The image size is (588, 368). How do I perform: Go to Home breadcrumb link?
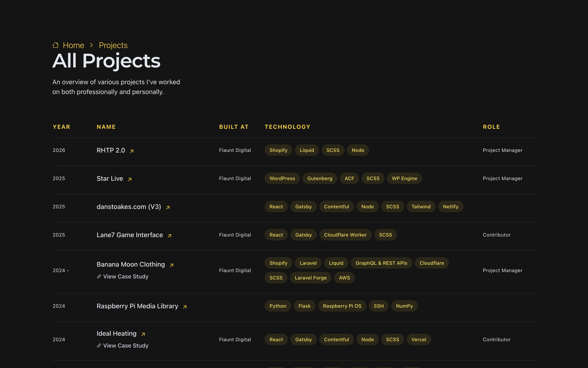click(73, 45)
